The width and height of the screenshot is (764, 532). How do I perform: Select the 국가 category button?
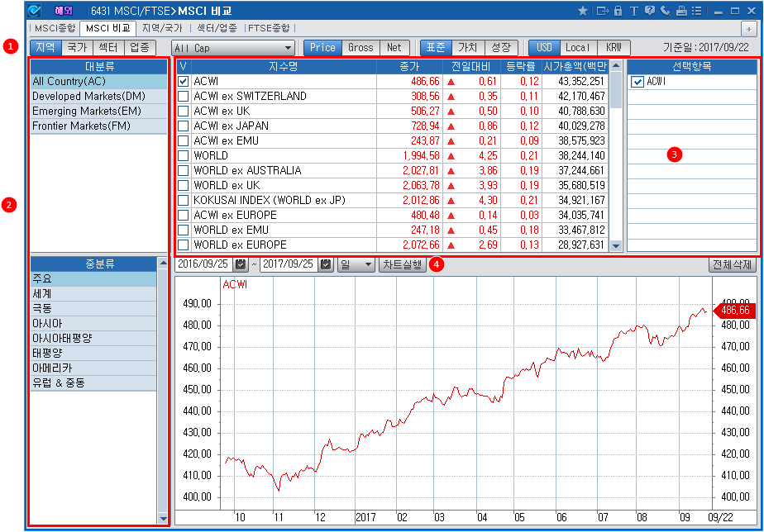click(77, 48)
